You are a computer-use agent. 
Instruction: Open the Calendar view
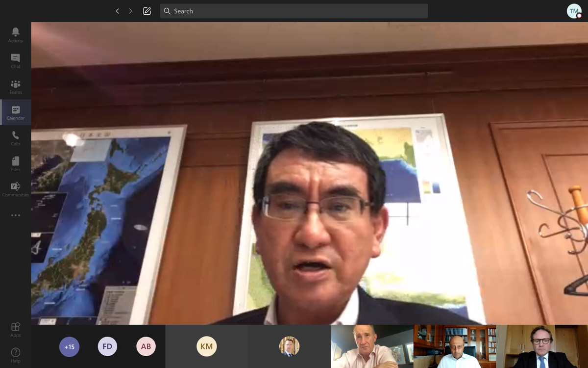click(15, 112)
